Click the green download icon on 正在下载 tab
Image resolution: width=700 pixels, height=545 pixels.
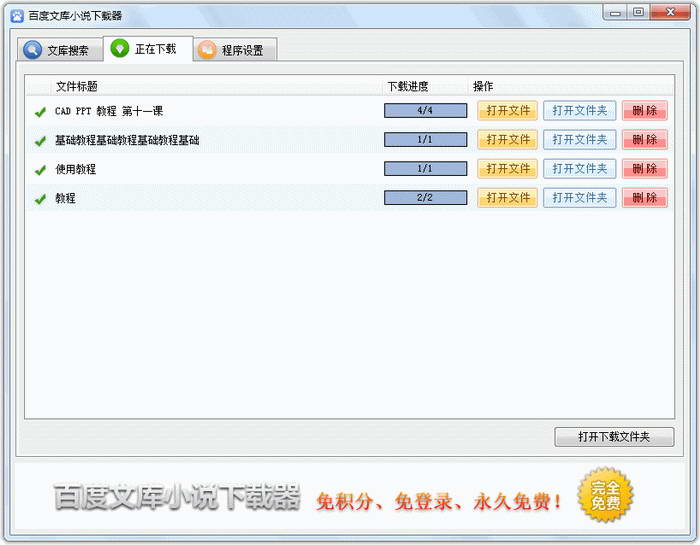(120, 48)
